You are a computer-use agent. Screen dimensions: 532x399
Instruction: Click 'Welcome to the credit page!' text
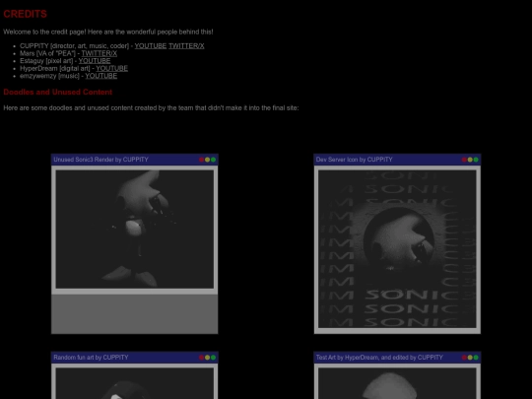click(44, 32)
